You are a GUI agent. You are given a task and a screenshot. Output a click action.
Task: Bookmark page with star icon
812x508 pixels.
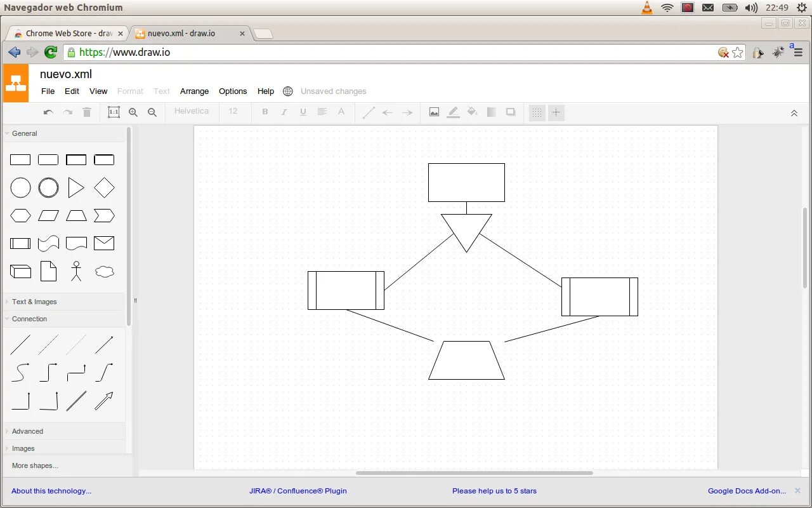[737, 53]
